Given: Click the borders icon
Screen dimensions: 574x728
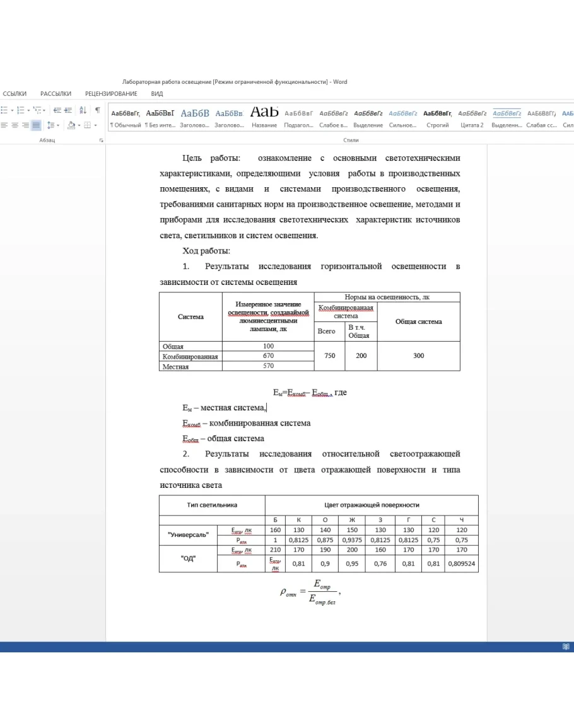Looking at the screenshot, I should [x=87, y=125].
